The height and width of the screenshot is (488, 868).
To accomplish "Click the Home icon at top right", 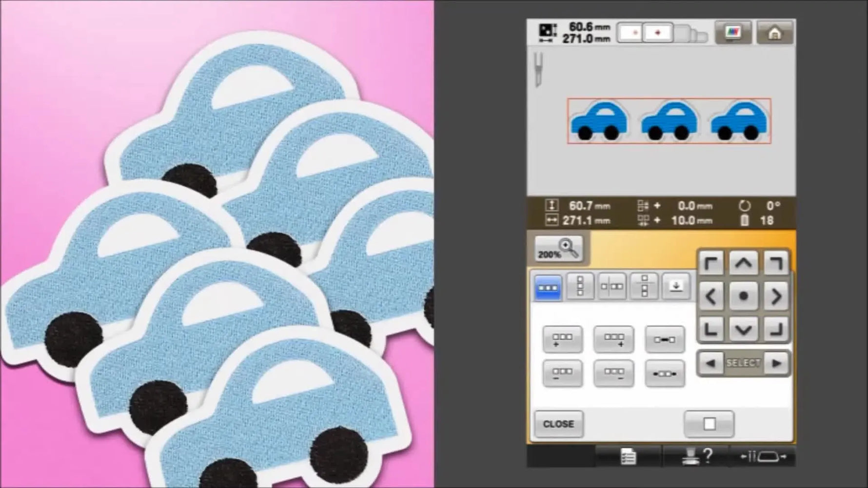I will tap(774, 32).
